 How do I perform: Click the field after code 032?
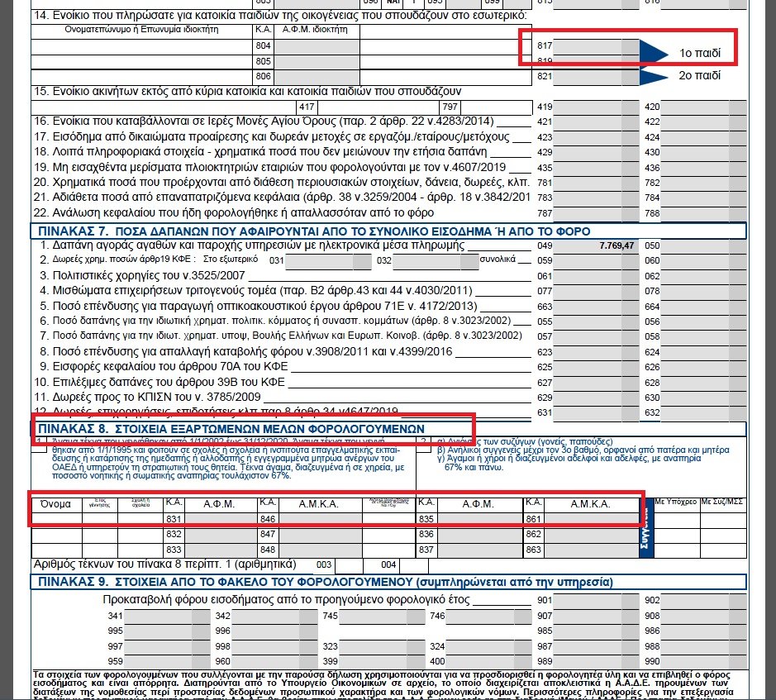pos(436,261)
